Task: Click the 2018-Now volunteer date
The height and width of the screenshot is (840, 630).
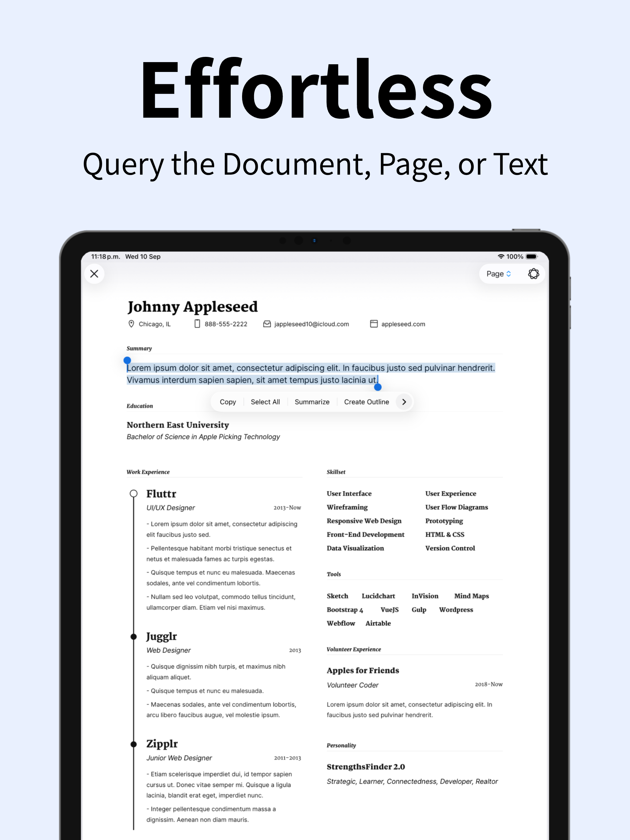Action: (x=488, y=684)
